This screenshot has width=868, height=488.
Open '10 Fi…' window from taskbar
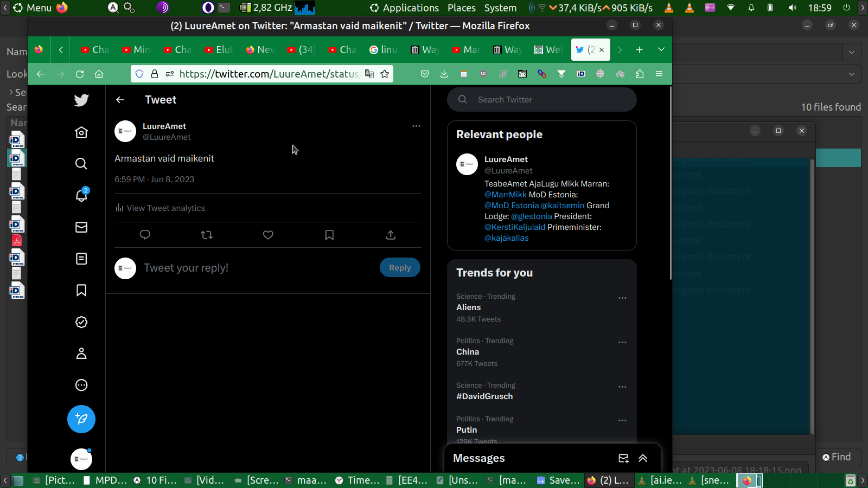tap(155, 480)
